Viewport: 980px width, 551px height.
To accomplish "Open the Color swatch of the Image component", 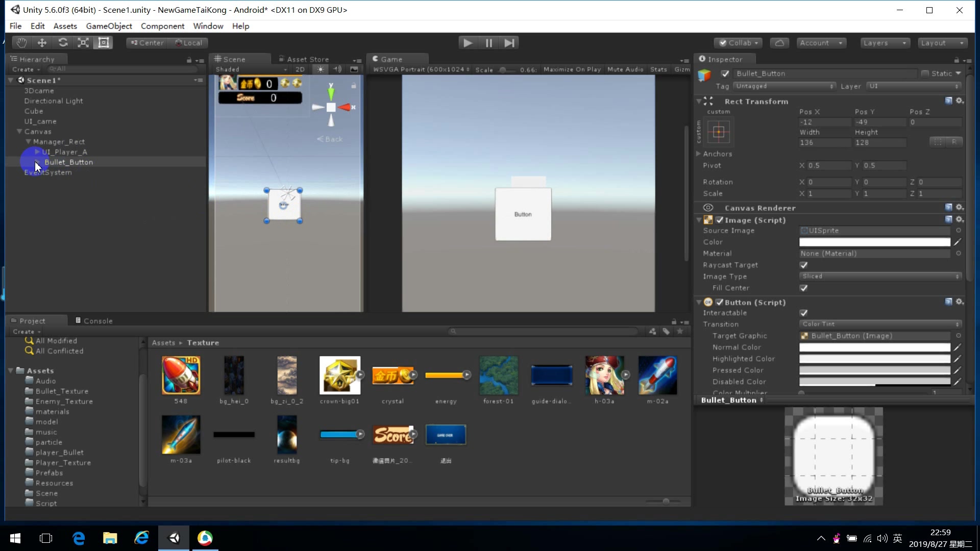I will [x=874, y=242].
